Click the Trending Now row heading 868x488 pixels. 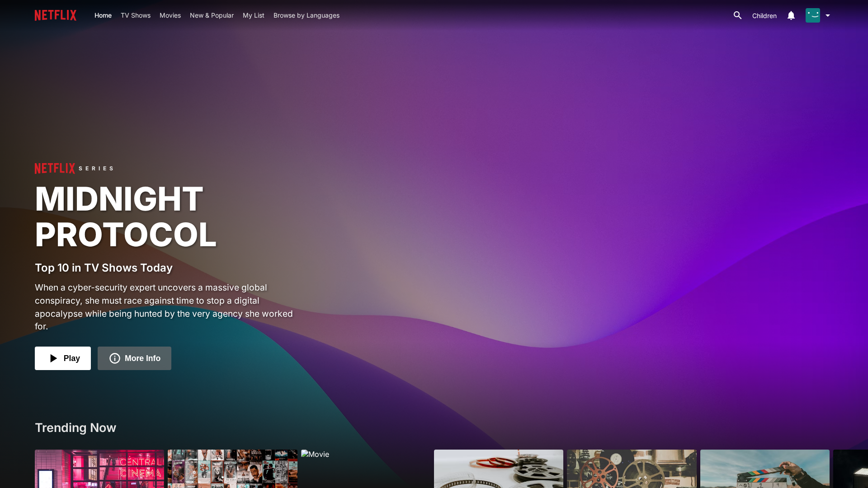75,427
